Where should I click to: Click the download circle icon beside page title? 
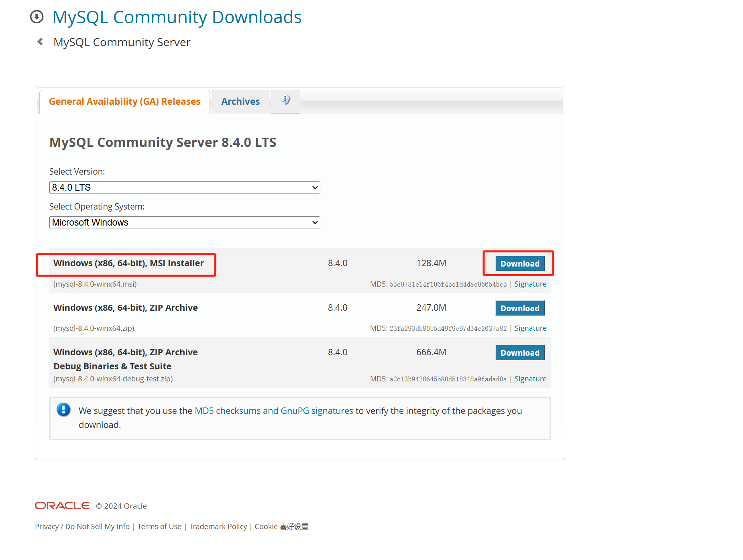coord(37,17)
